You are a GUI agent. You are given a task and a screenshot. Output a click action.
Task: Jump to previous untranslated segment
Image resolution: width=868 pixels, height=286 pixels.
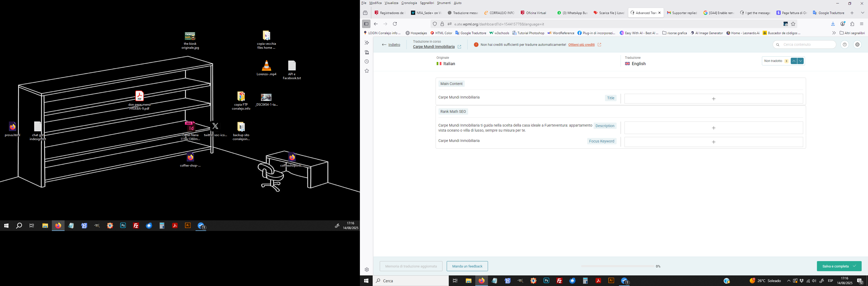pyautogui.click(x=794, y=61)
